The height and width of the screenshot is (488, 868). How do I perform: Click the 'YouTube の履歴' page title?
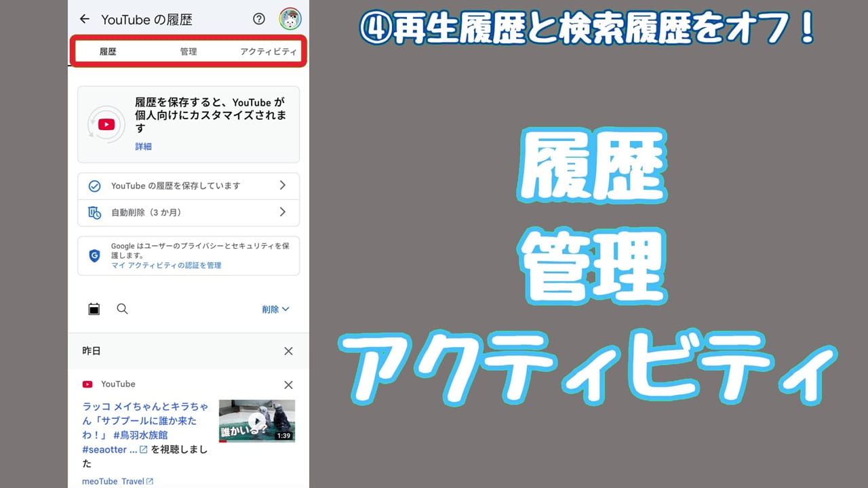click(x=146, y=20)
